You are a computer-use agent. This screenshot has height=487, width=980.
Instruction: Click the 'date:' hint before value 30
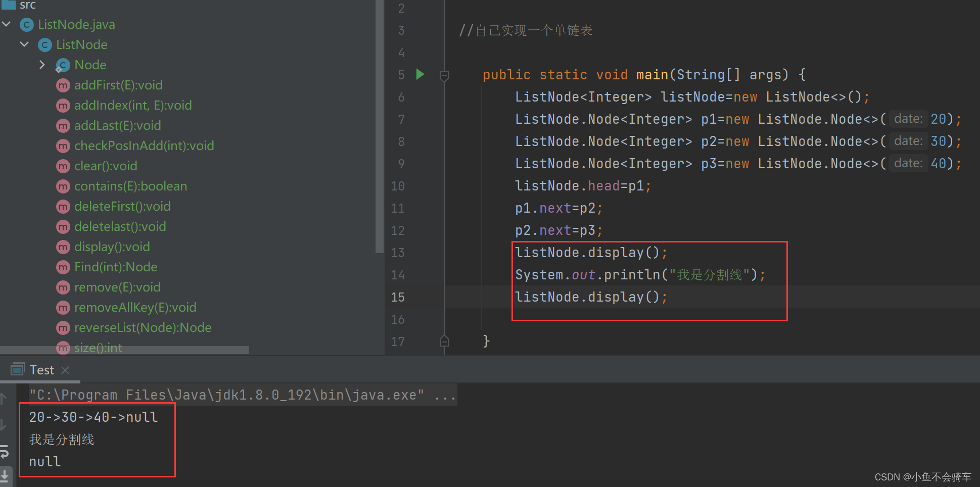[908, 141]
